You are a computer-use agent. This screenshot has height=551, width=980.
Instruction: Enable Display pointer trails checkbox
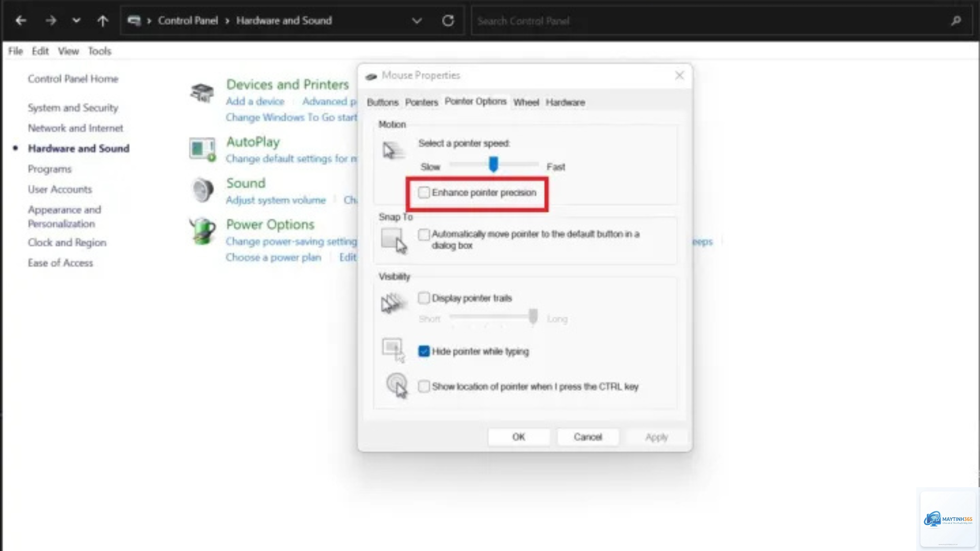pyautogui.click(x=424, y=298)
